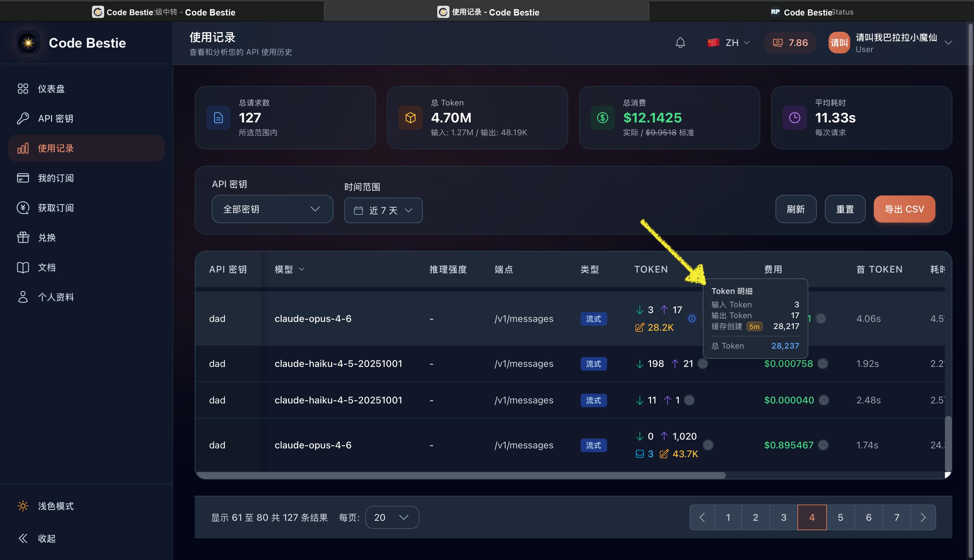The height and width of the screenshot is (560, 974).
Task: Click the 28,237 total token value
Action: 785,346
